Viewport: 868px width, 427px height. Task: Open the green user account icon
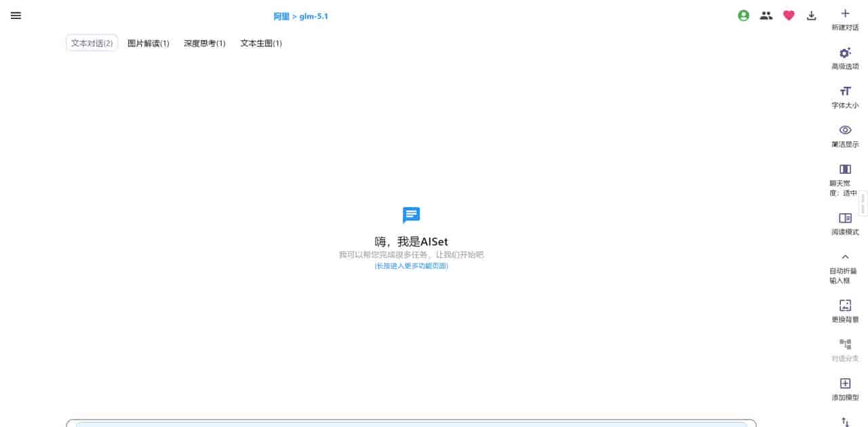(x=743, y=16)
